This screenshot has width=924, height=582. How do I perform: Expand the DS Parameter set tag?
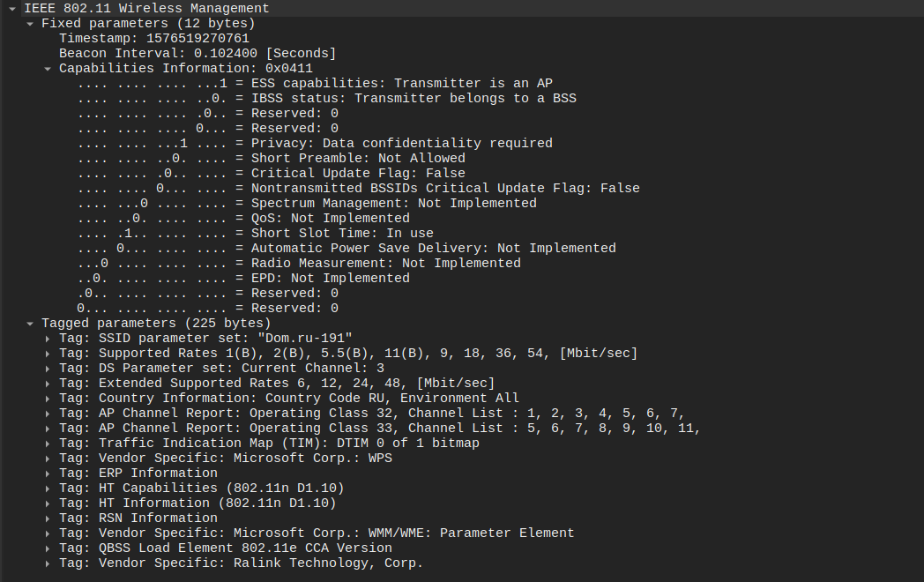[47, 369]
